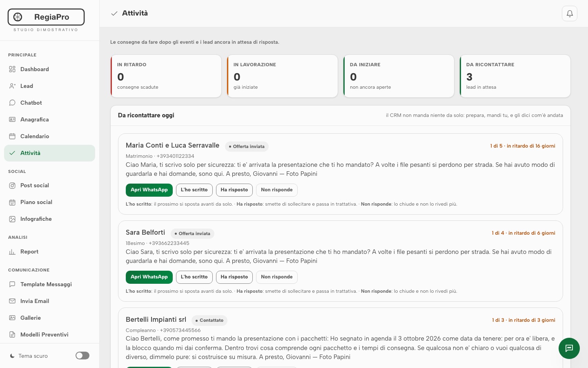The image size is (588, 368).
Task: Click 'Compleanno · +390573445566' contact line
Action: [x=163, y=330]
